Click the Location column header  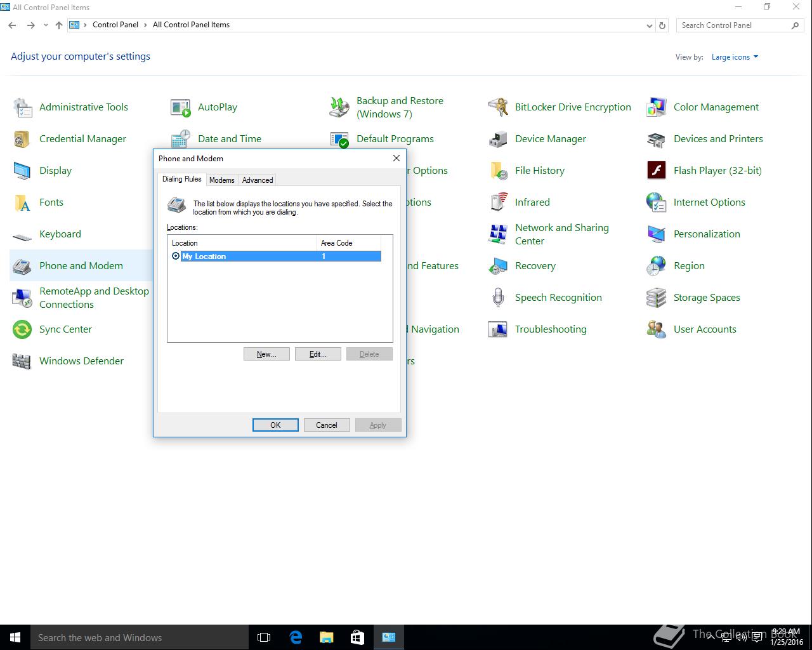point(242,242)
